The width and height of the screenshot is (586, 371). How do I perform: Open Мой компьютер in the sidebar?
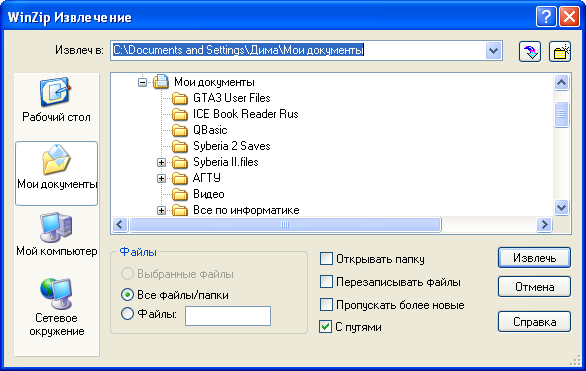click(x=56, y=227)
